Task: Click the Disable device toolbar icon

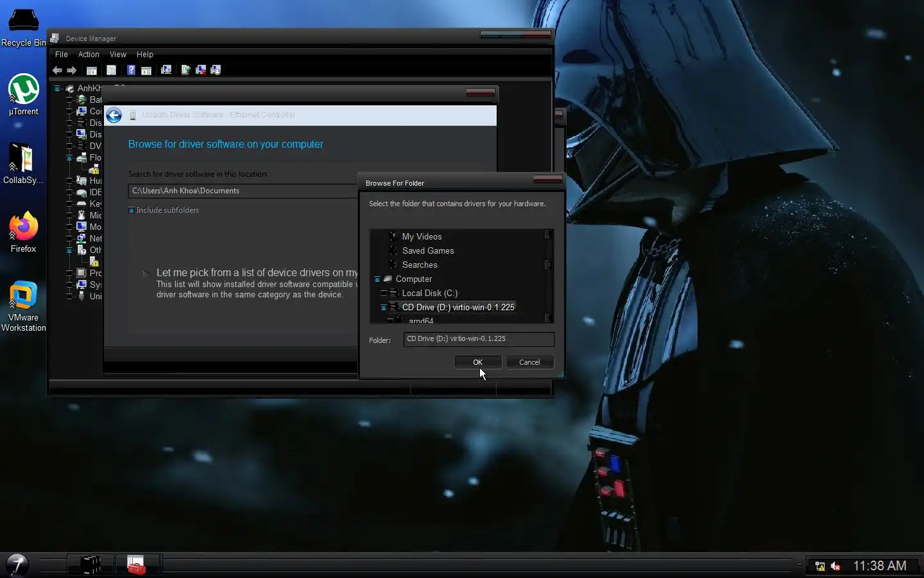Action: click(x=216, y=70)
